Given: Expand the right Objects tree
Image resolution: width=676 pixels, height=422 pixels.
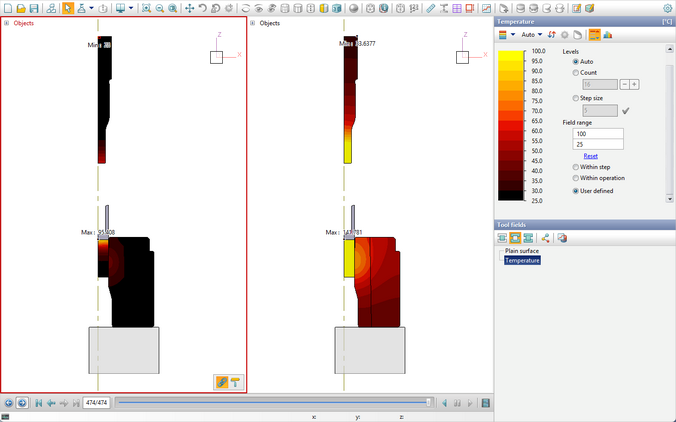Looking at the screenshot, I should [x=252, y=23].
